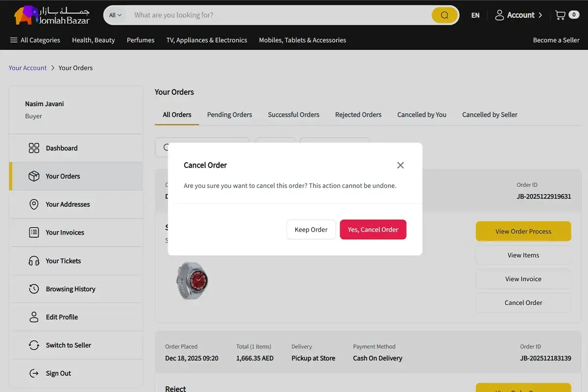Open Your Invoices in sidebar
Viewport: 588px width, 392px height.
(65, 233)
